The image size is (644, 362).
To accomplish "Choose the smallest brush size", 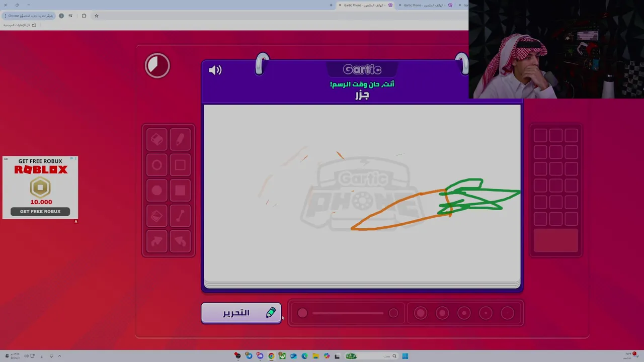I will pos(507,313).
